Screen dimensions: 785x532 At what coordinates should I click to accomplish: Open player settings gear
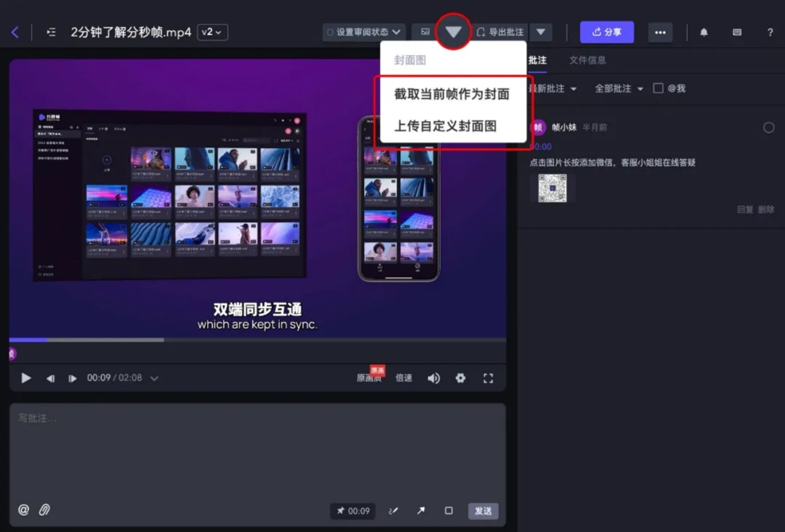460,378
